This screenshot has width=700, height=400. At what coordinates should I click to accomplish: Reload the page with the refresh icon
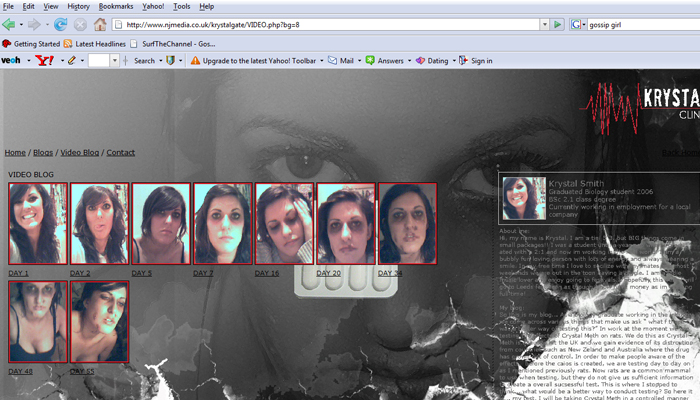[61, 25]
